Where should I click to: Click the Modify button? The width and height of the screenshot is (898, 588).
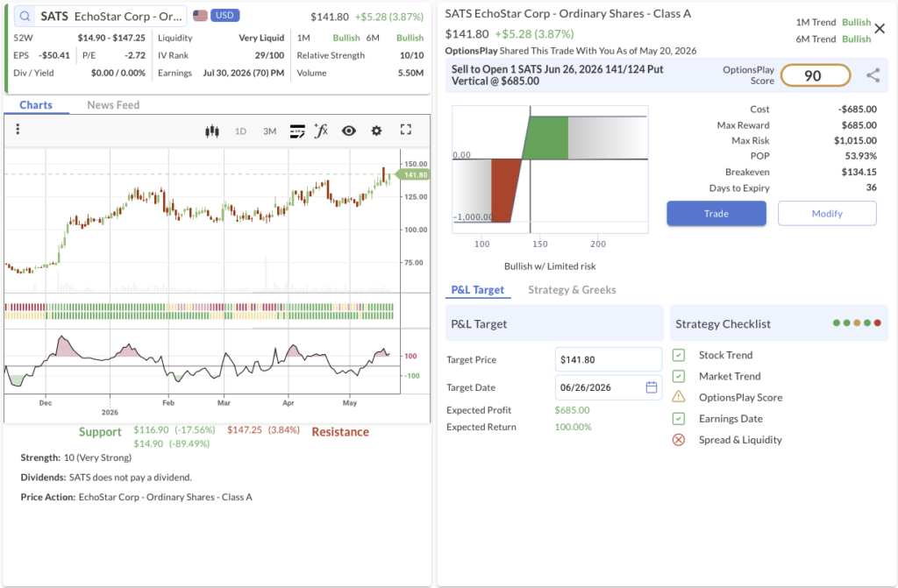[x=827, y=214]
